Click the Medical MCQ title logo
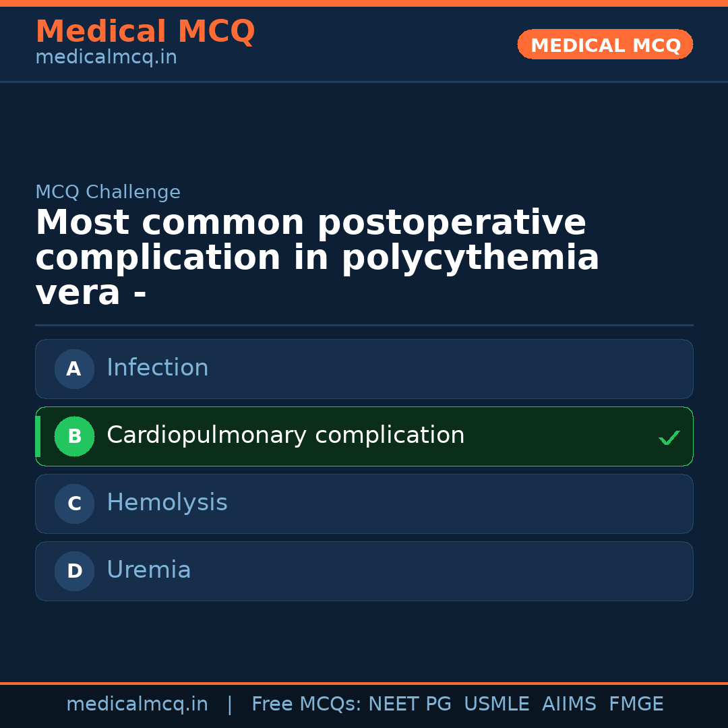This screenshot has width=728, height=728. click(x=145, y=32)
